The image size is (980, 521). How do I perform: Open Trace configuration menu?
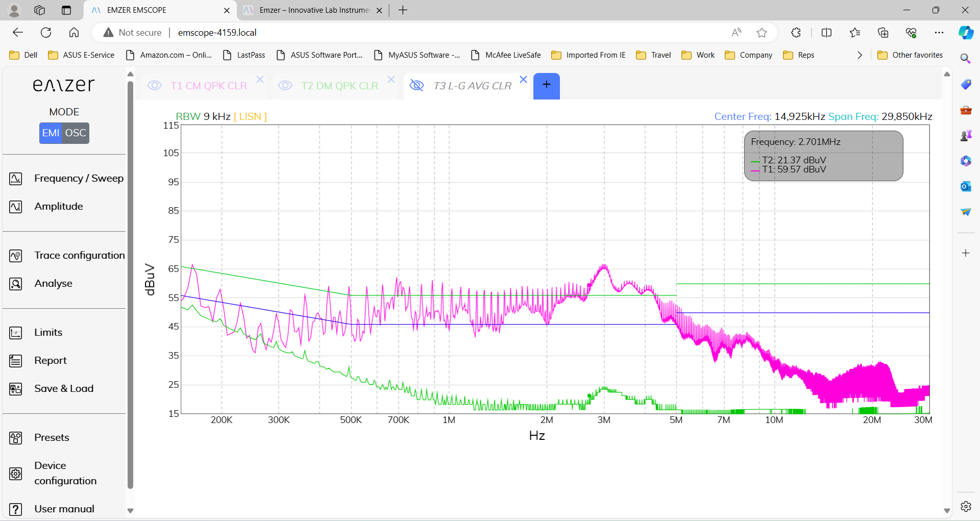coord(80,256)
